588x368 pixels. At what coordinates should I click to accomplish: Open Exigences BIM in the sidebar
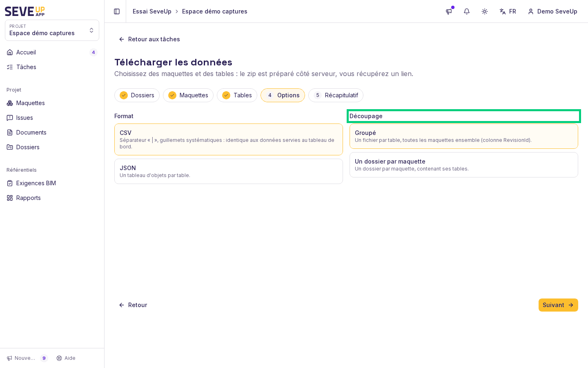52,183
